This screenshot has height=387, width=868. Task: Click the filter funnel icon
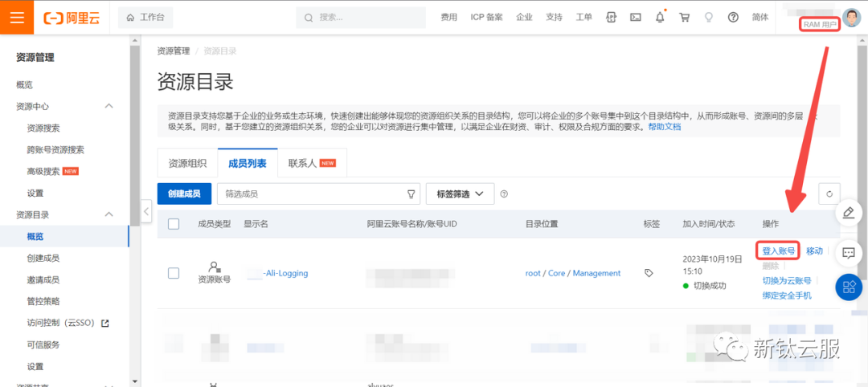[411, 194]
